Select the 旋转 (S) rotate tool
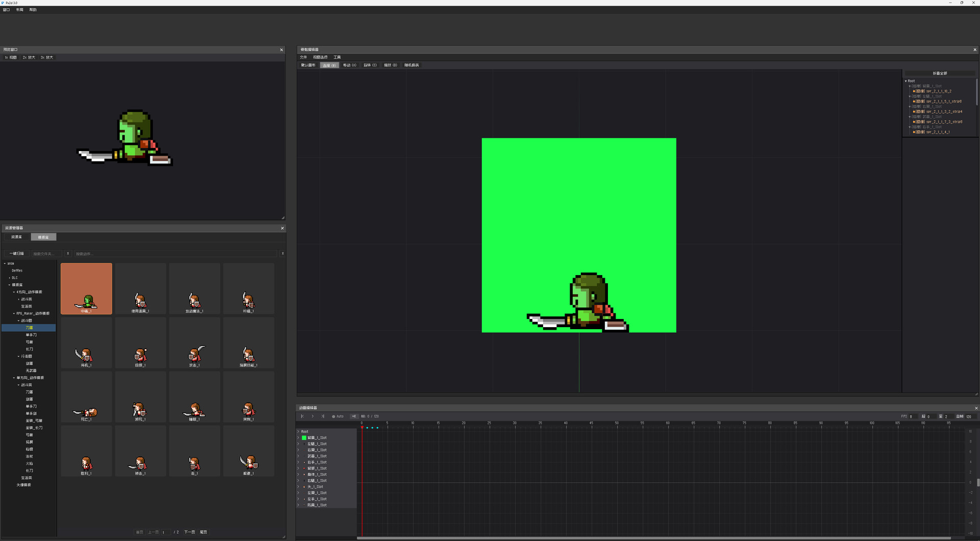Viewport: 980px width, 541px height. coord(370,65)
